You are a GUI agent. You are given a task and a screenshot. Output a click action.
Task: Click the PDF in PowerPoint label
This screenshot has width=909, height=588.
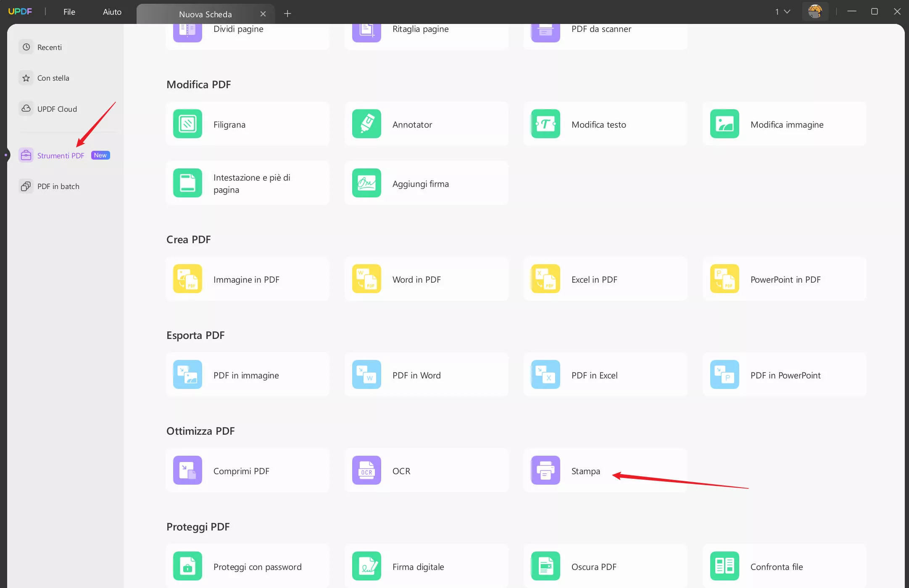785,375
